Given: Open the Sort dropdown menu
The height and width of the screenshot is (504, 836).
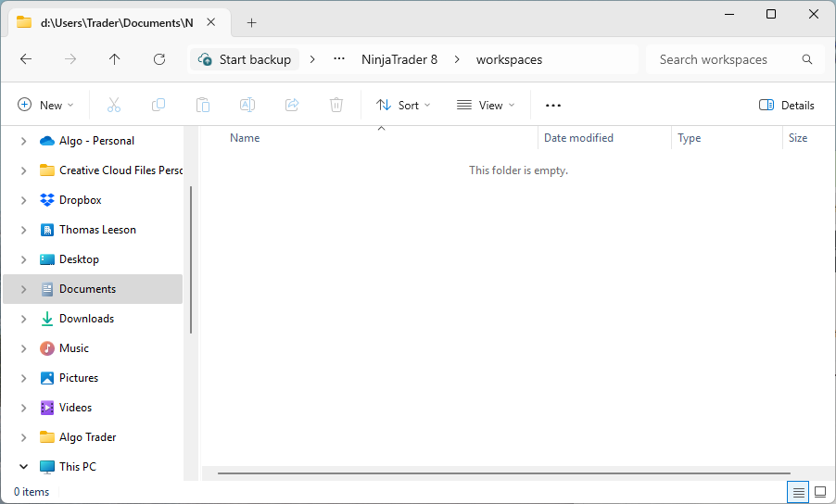Looking at the screenshot, I should (403, 105).
